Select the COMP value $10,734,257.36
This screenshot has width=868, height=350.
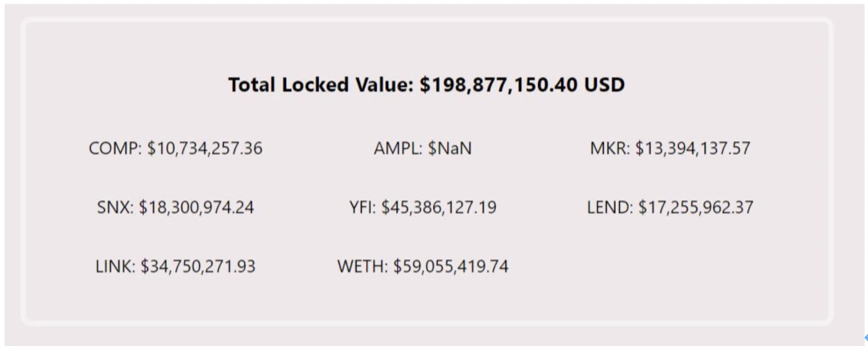[x=205, y=149]
